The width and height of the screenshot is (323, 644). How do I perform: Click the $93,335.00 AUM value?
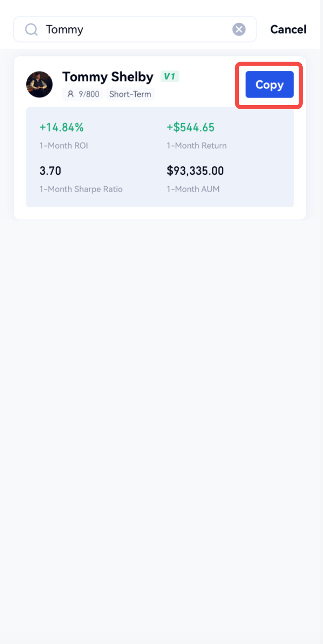point(195,171)
